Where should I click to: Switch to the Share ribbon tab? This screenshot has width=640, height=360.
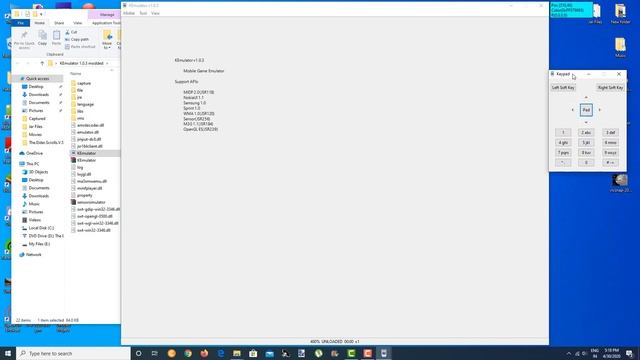click(59, 23)
